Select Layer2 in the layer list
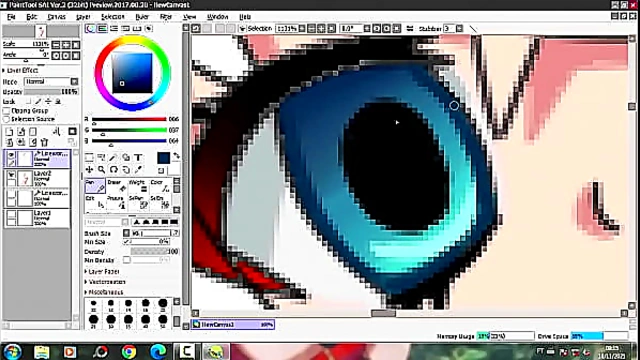Image resolution: width=640 pixels, height=360 pixels. point(37,179)
